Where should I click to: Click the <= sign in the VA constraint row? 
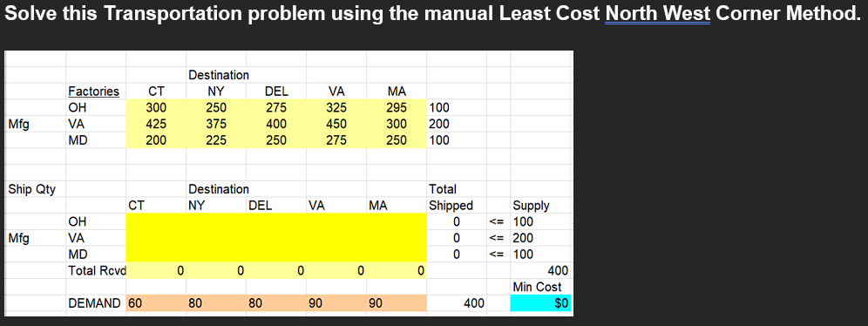point(496,238)
